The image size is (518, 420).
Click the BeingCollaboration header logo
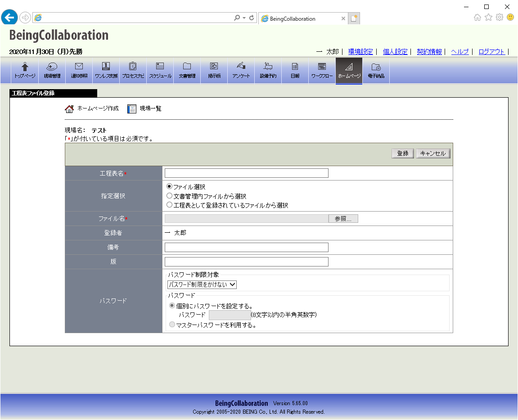(x=59, y=36)
